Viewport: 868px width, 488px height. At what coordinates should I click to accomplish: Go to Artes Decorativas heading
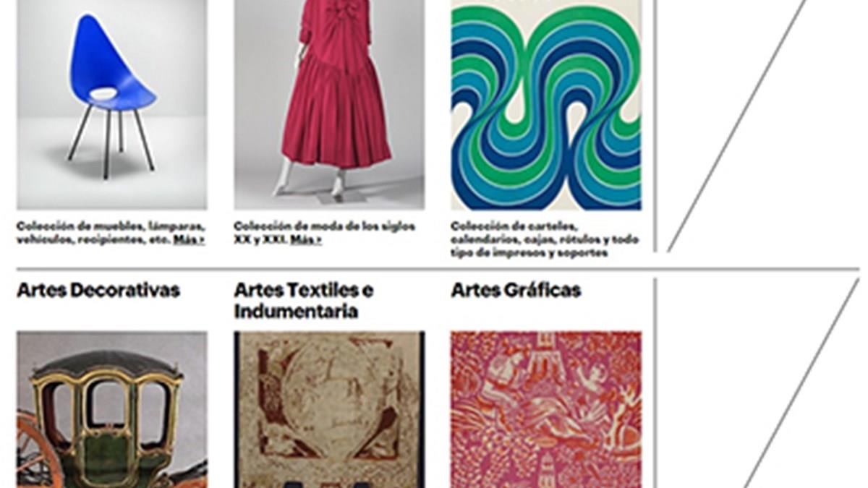pos(98,291)
